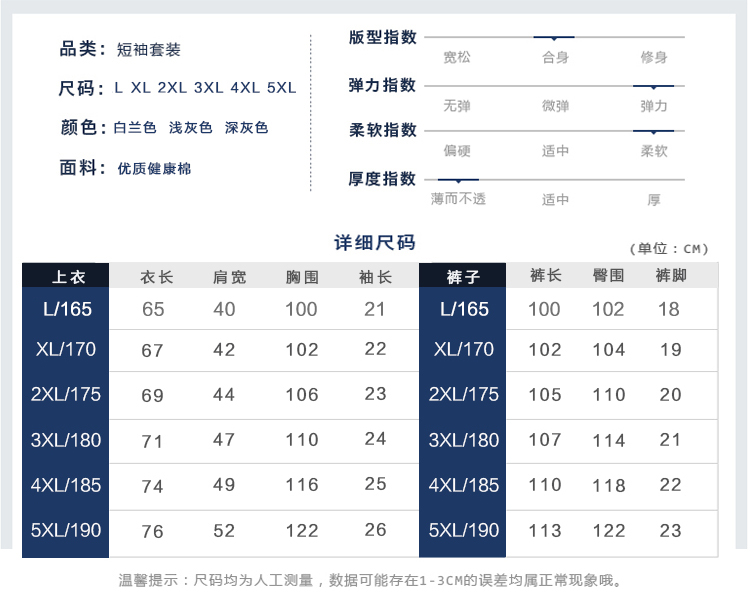Click the 详细尺码 heading

[375, 243]
